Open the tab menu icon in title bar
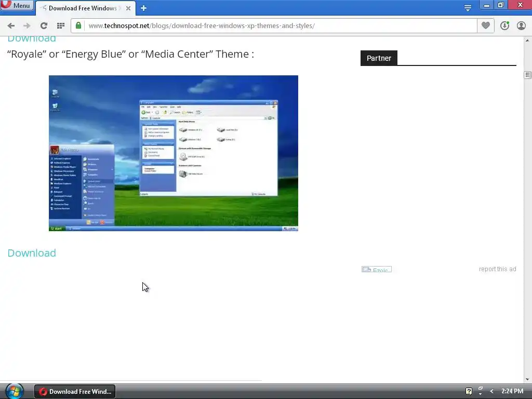532x399 pixels. [x=468, y=8]
